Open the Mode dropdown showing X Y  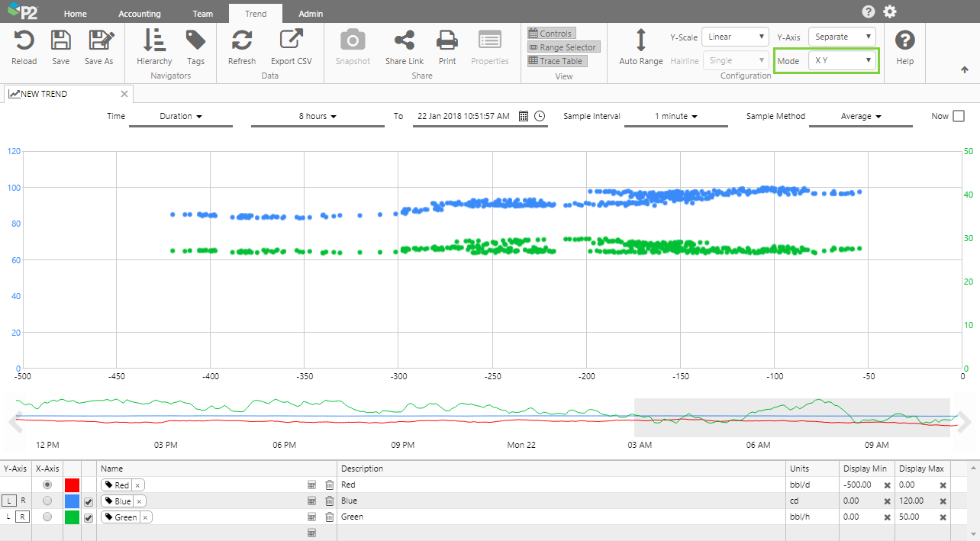click(842, 60)
